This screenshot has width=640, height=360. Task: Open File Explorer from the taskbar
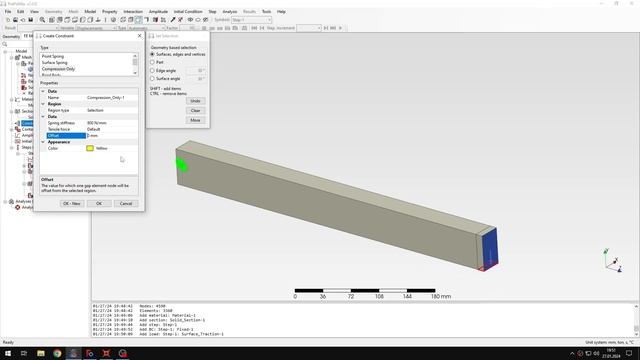point(41,353)
